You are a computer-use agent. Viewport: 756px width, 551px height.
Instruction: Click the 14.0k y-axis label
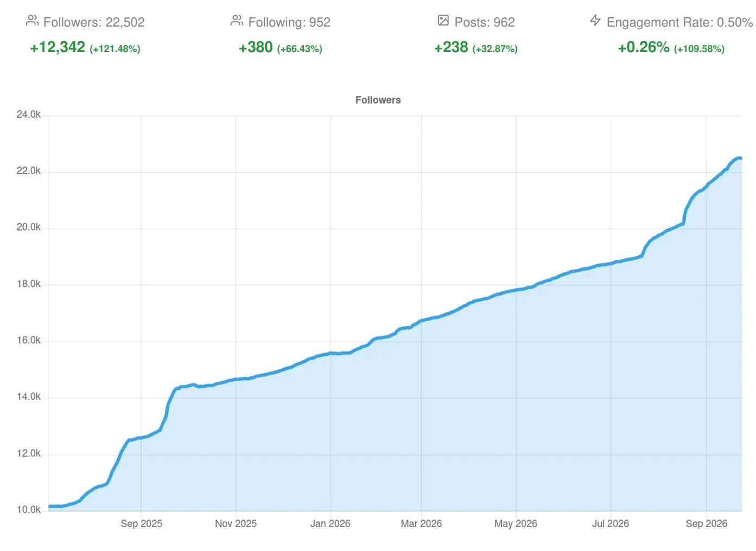pyautogui.click(x=29, y=397)
